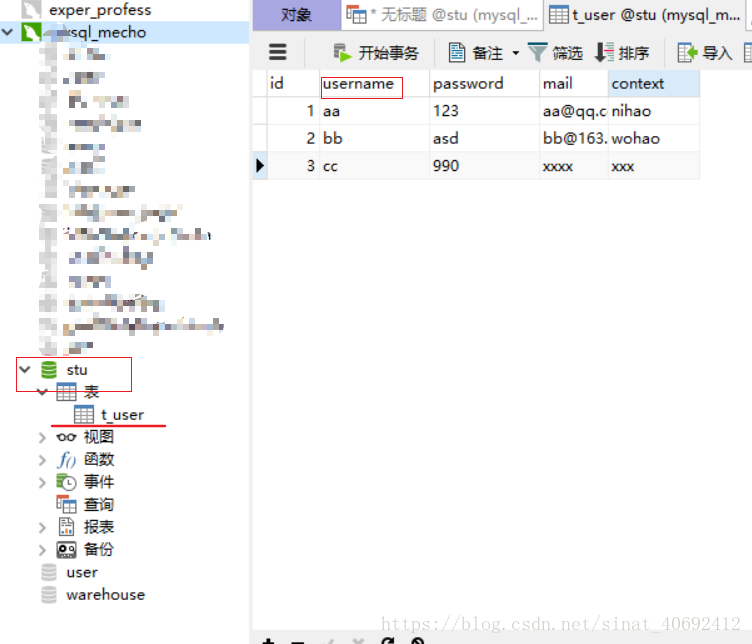Screen dimensions: 752x644
Task: Expand the Events (事件) node
Action: [x=42, y=482]
